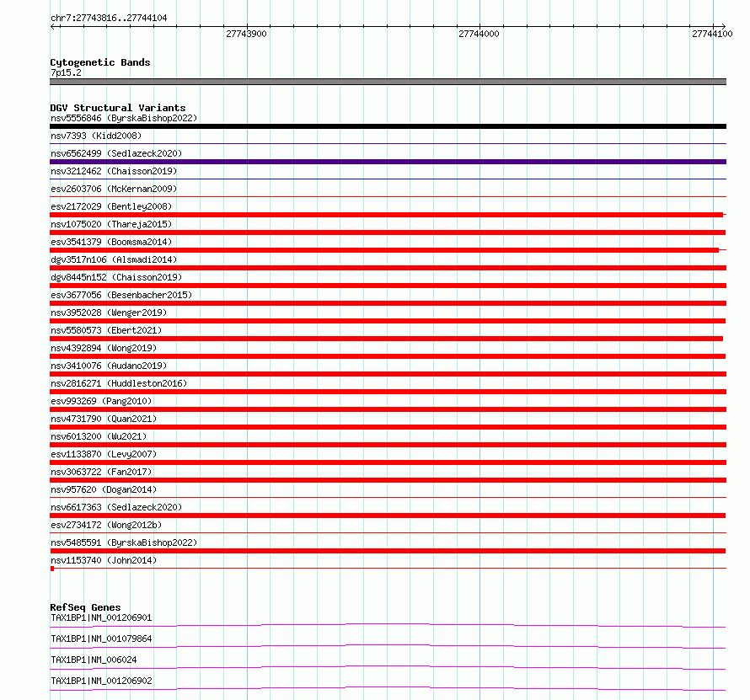Open variant nsv3063722 (Fan2017)

tap(101, 472)
